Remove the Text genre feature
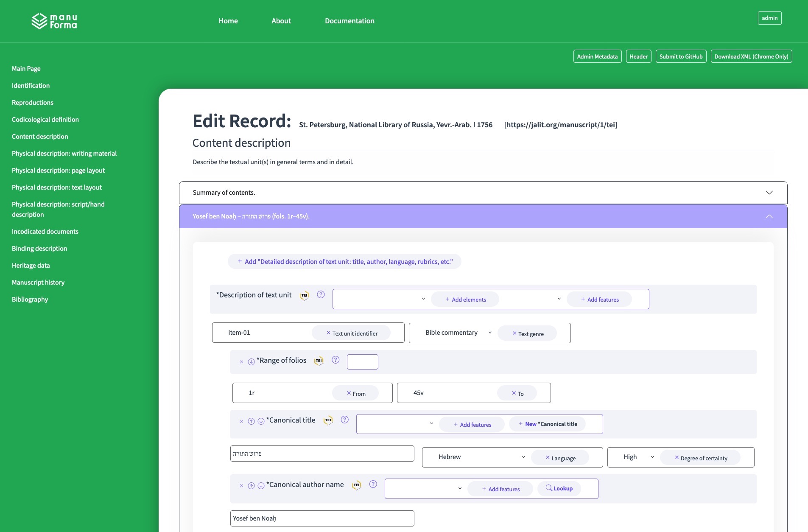Viewport: 808px width, 532px height. (514, 333)
